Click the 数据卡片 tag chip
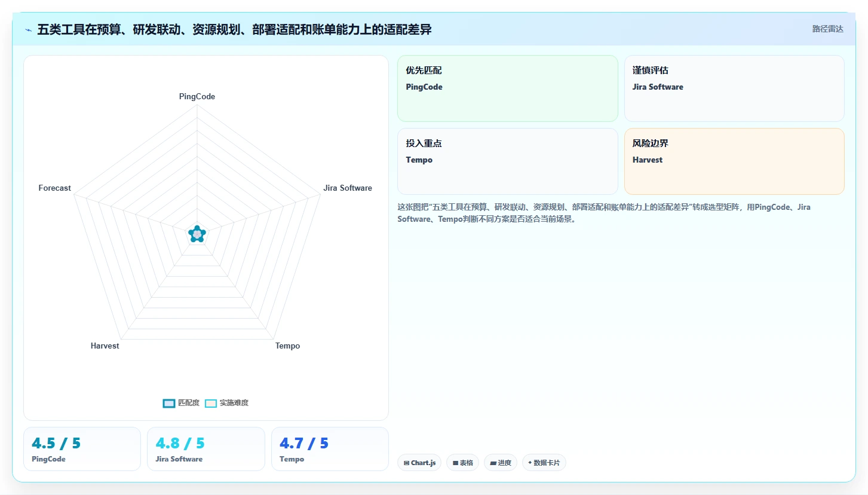 tap(544, 463)
